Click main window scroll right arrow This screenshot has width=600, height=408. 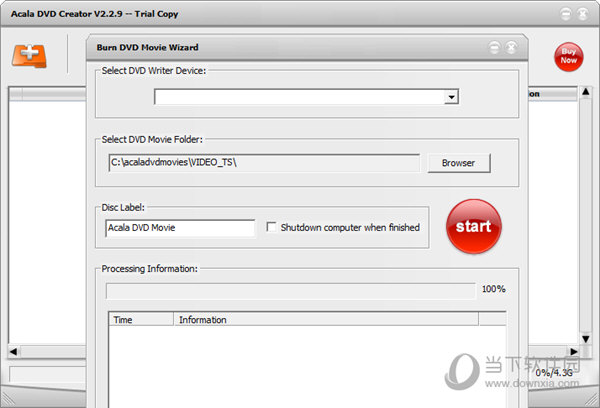(574, 351)
